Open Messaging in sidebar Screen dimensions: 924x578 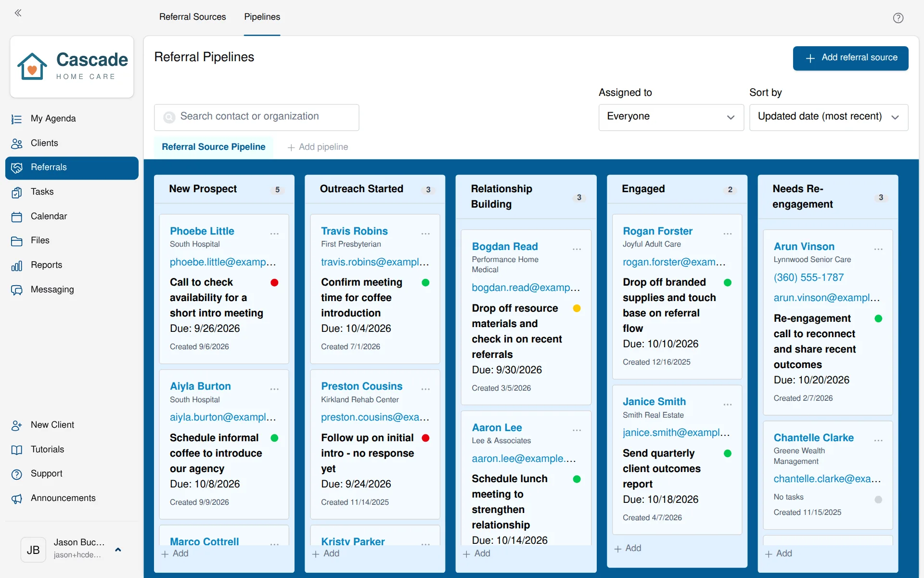pos(72,289)
